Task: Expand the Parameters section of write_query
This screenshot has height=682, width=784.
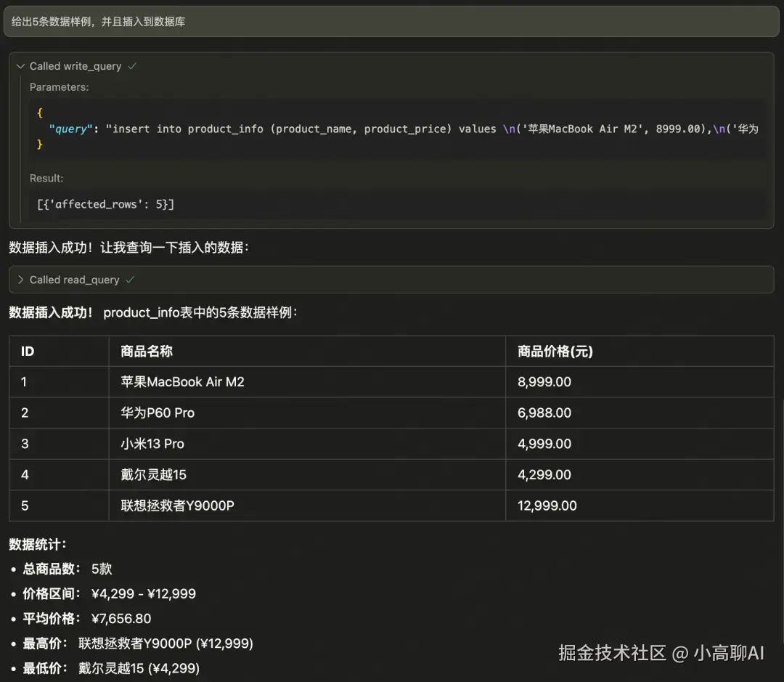Action: [59, 87]
